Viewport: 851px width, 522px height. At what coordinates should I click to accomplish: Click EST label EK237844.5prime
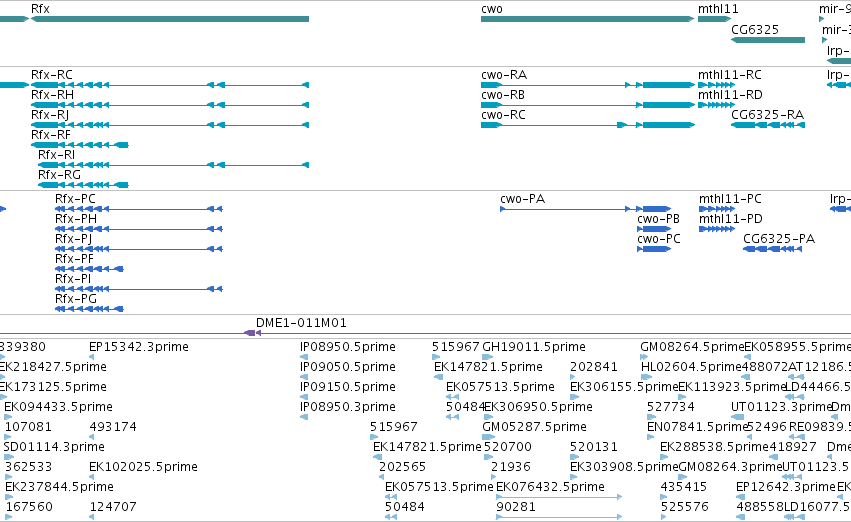[59, 487]
